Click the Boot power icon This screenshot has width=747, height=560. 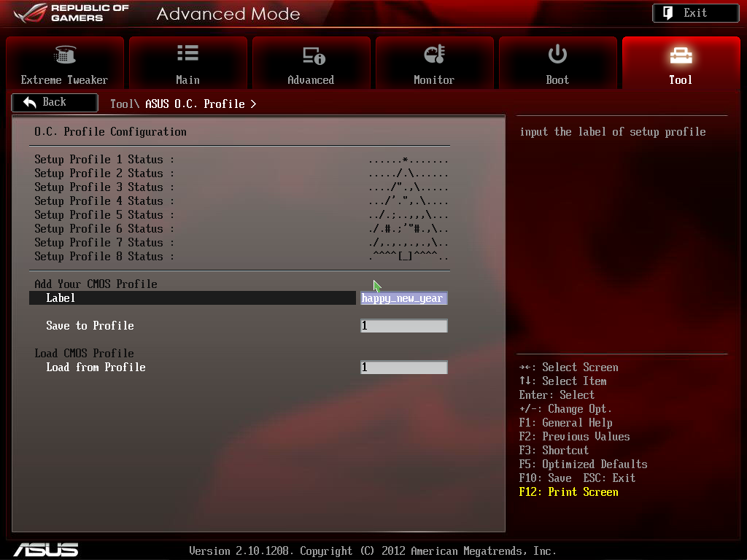point(557,54)
